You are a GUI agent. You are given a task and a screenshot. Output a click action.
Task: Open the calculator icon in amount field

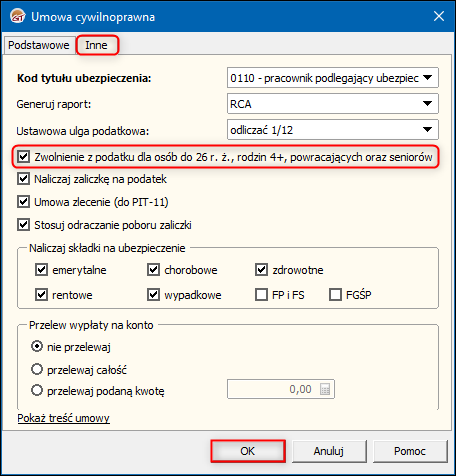pyautogui.click(x=325, y=389)
